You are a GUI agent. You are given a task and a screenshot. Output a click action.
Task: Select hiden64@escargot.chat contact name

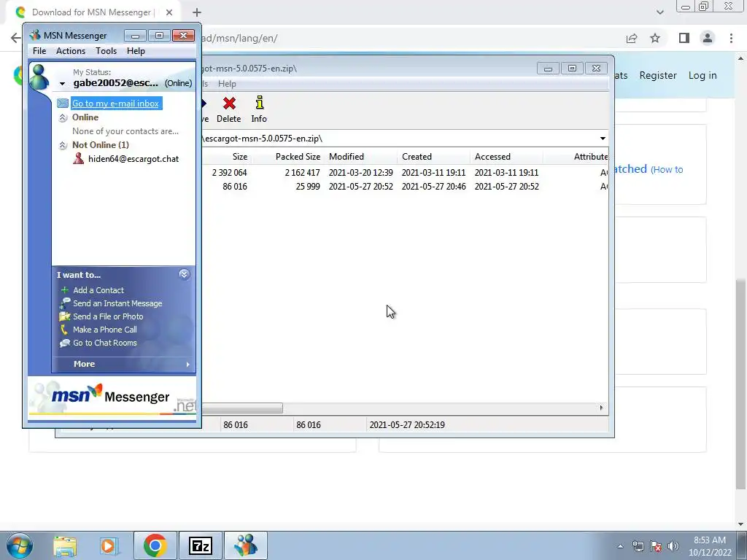(x=133, y=159)
